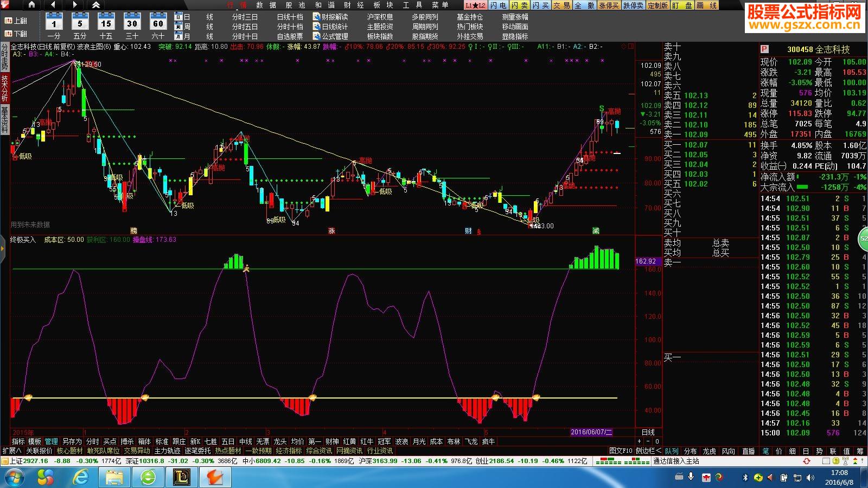Image resolution: width=868 pixels, height=488 pixels.
Task: Click the plus zoom button below 日线
Action: coord(640,441)
